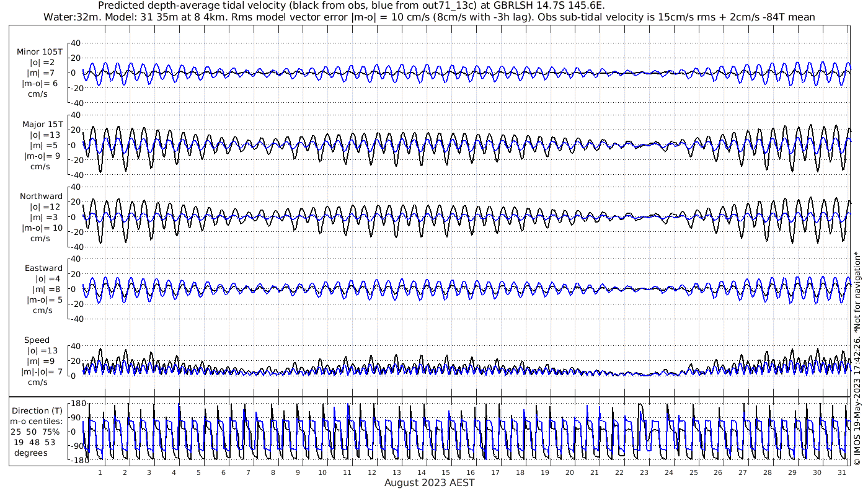This screenshot has height=496, width=868.
Task: Click the "40" tick on the Minor panel axis
Action: [76, 43]
